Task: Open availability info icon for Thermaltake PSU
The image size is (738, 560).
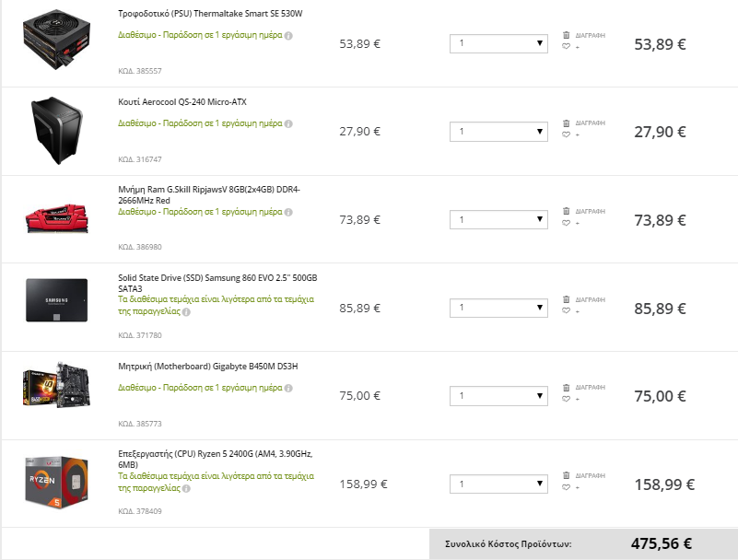Action: [288, 35]
